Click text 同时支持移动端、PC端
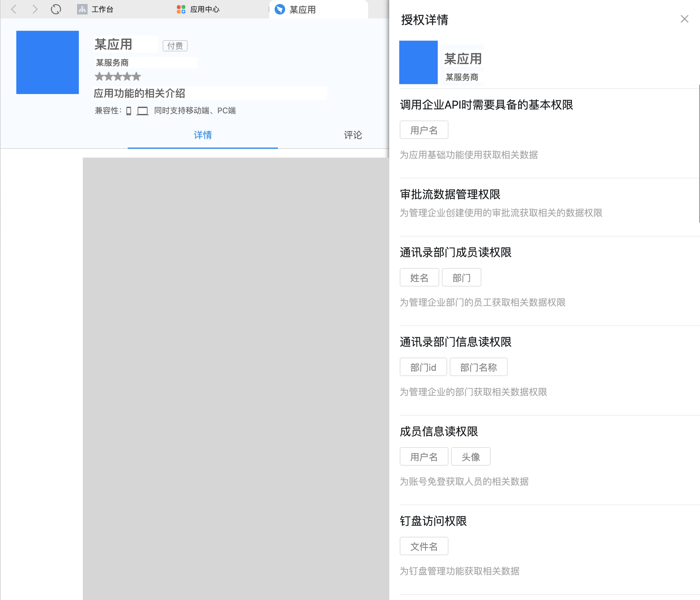700x600 pixels. tap(195, 111)
